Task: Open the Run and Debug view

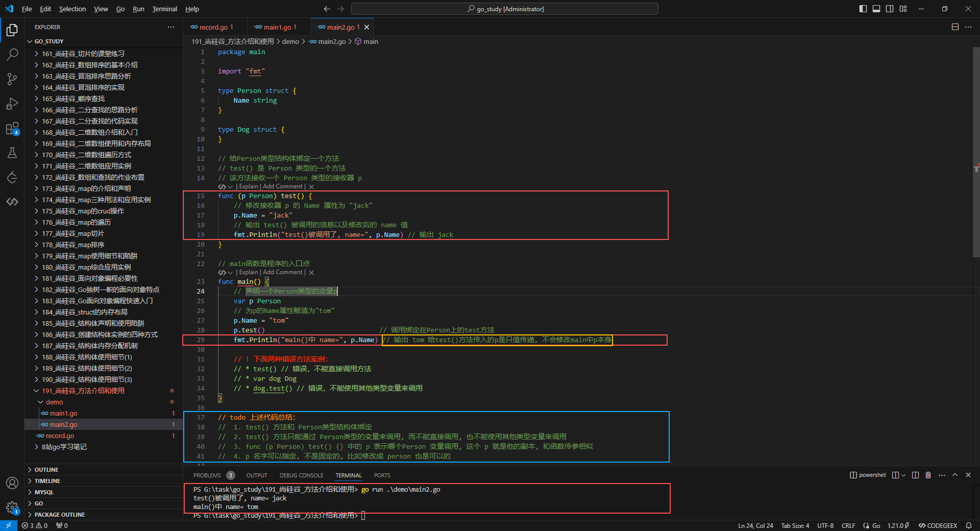Action: pos(12,104)
